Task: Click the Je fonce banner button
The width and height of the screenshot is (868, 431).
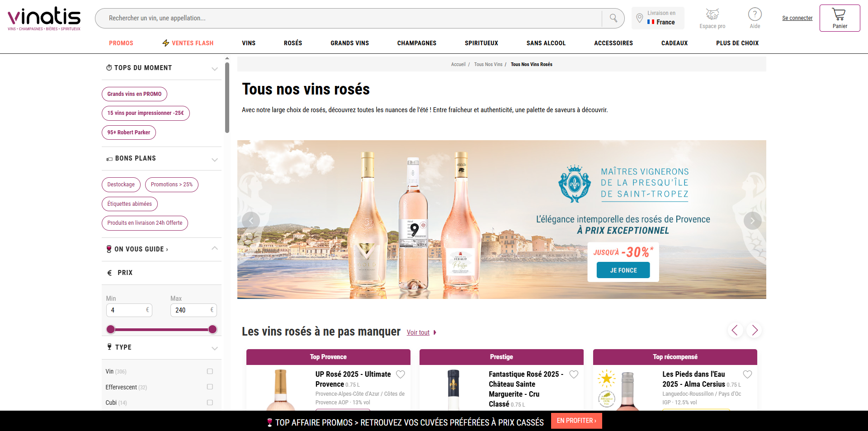Action: pos(623,270)
